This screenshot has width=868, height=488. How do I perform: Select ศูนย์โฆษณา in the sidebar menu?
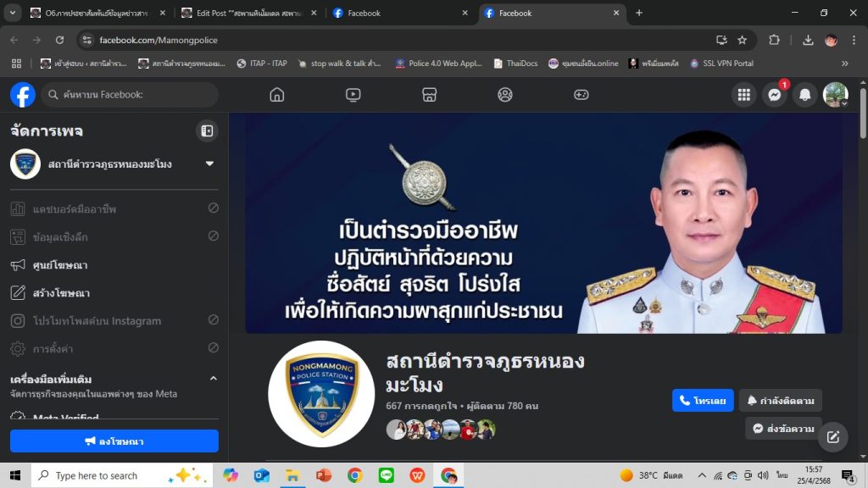pyautogui.click(x=60, y=265)
